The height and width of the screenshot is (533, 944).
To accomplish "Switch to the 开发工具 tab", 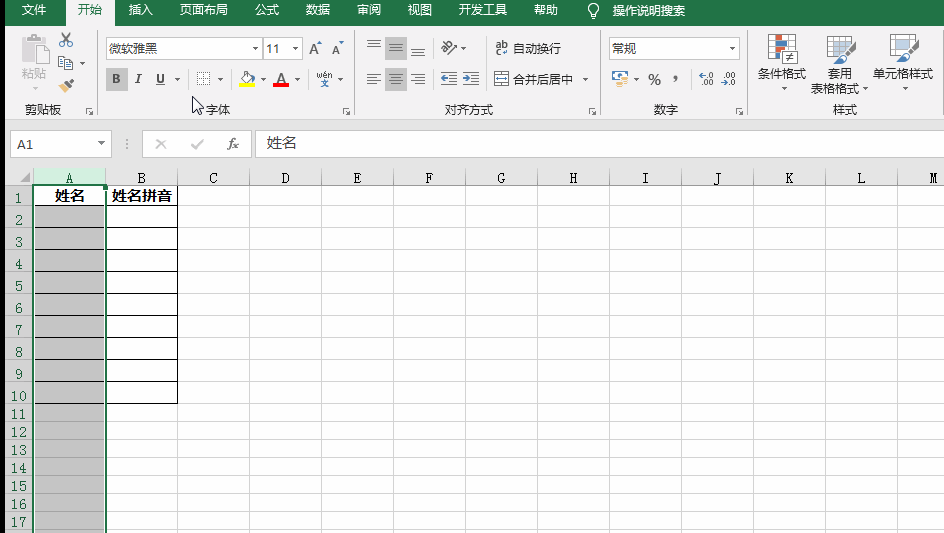I will (482, 10).
